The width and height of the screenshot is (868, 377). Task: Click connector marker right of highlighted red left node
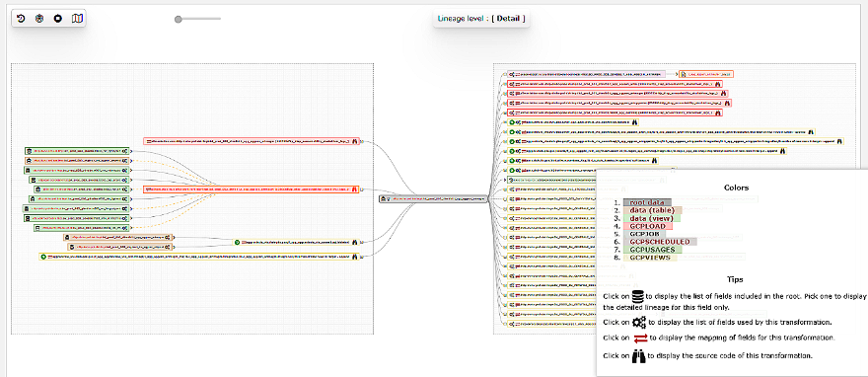(361, 189)
